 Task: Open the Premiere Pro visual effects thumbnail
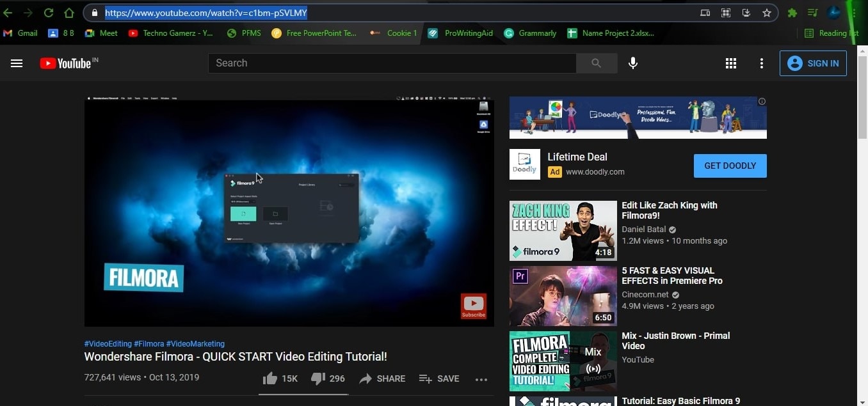[563, 296]
